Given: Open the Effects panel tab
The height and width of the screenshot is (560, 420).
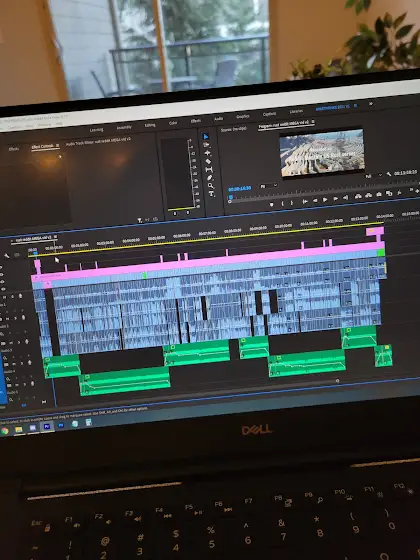Looking at the screenshot, I should [x=14, y=149].
